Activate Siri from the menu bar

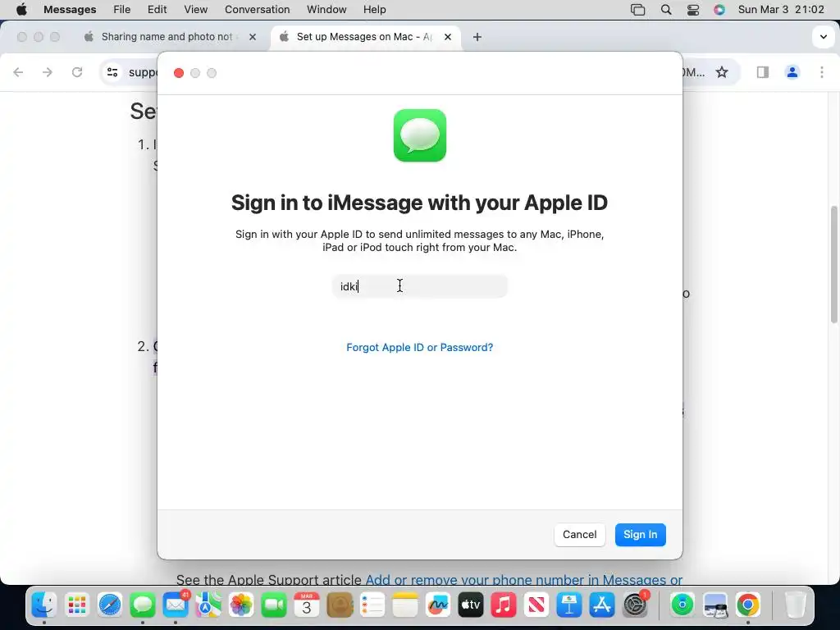pyautogui.click(x=719, y=10)
